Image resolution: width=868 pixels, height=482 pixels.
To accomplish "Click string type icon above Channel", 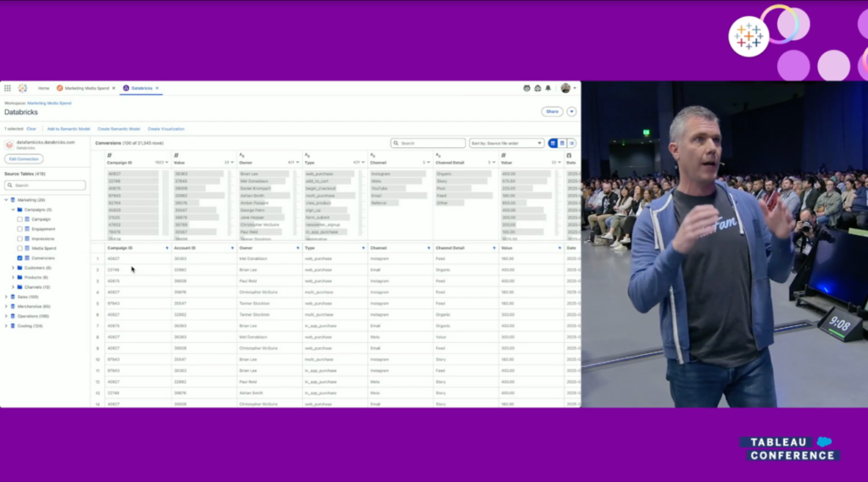I will coord(373,156).
